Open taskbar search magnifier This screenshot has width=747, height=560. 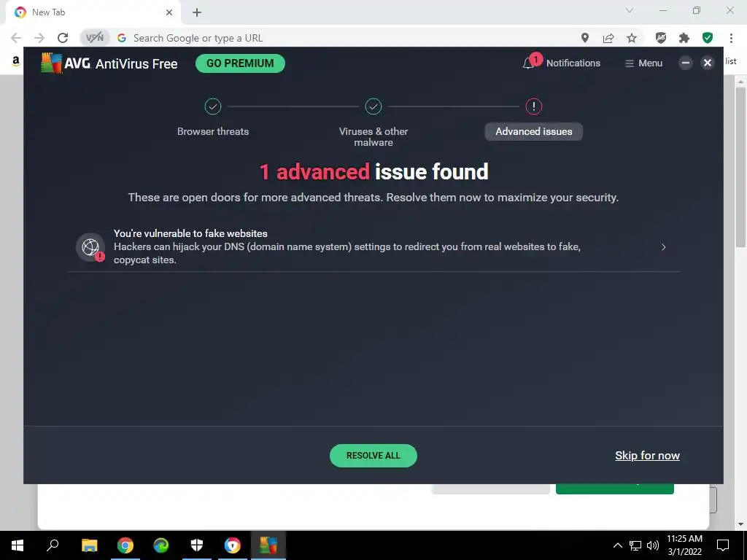[x=53, y=545]
